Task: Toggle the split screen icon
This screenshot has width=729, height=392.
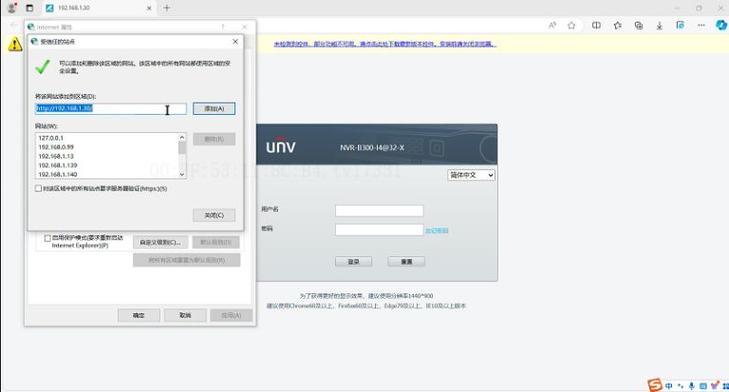Action: pyautogui.click(x=596, y=26)
